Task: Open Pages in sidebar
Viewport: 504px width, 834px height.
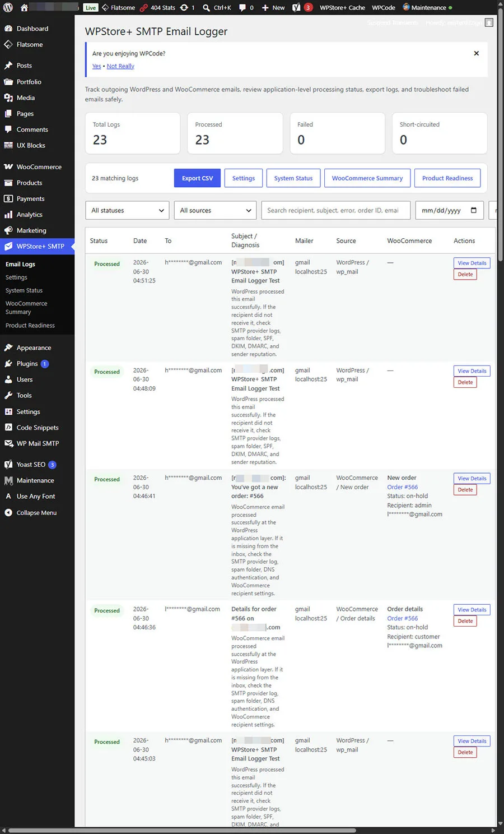Action: point(25,114)
